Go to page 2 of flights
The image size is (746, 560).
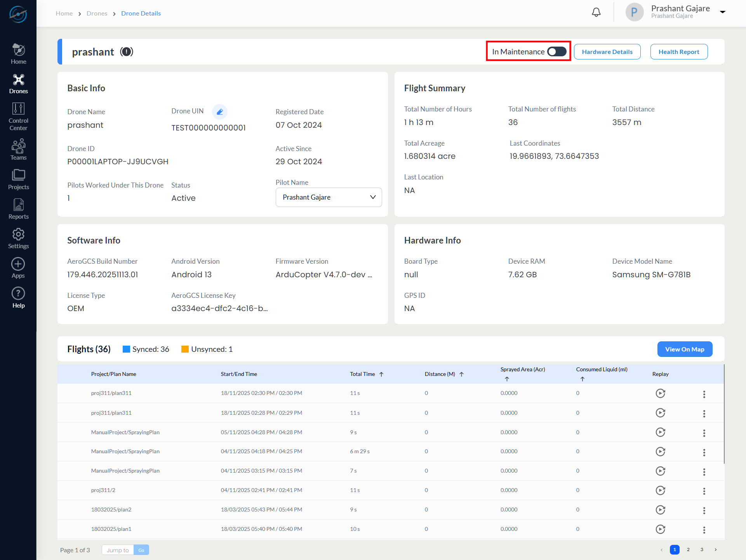[688, 550]
